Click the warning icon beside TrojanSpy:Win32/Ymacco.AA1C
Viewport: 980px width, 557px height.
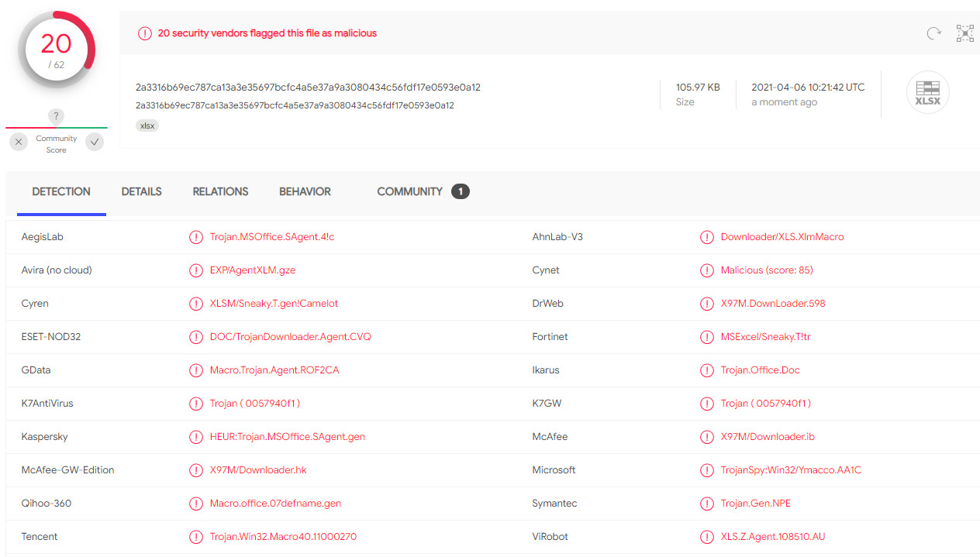(x=706, y=470)
